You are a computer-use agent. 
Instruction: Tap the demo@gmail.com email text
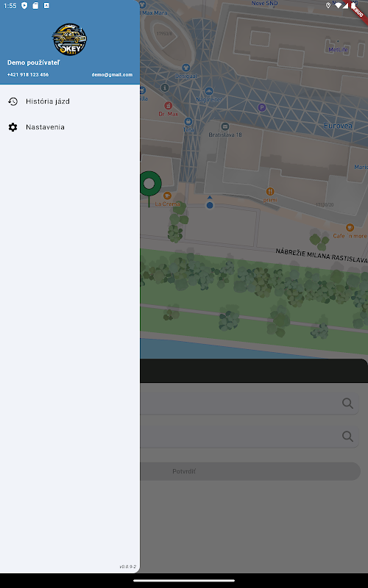click(x=112, y=75)
